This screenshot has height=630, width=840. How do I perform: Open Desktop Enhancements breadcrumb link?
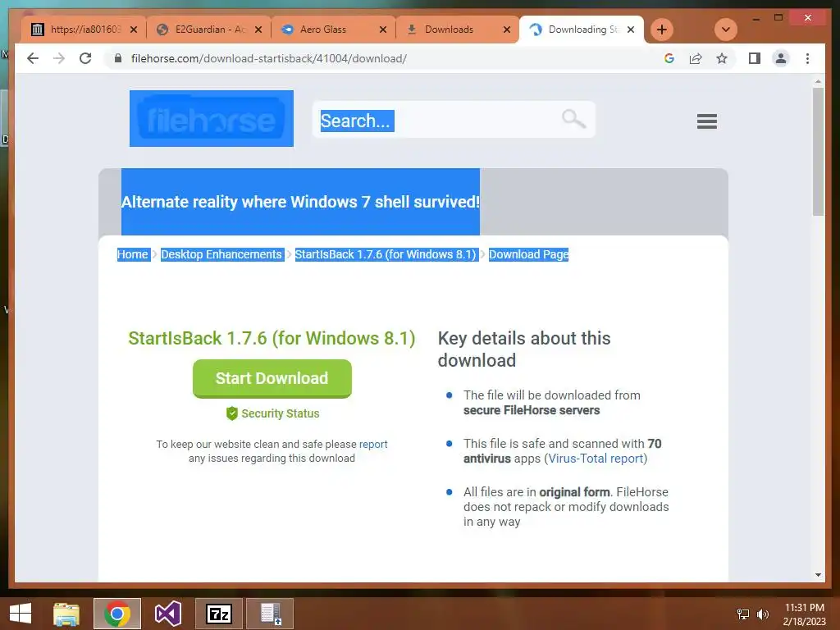coord(221,254)
